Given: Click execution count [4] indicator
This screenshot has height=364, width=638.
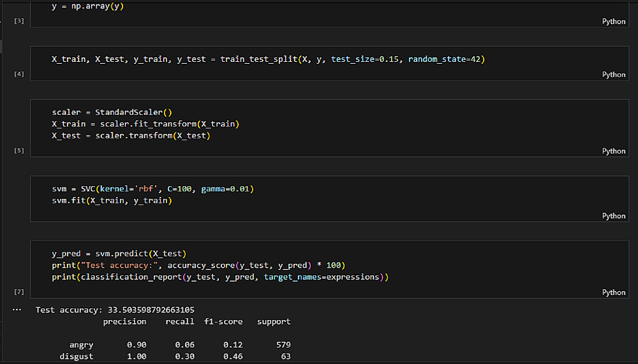Looking at the screenshot, I should click(19, 75).
